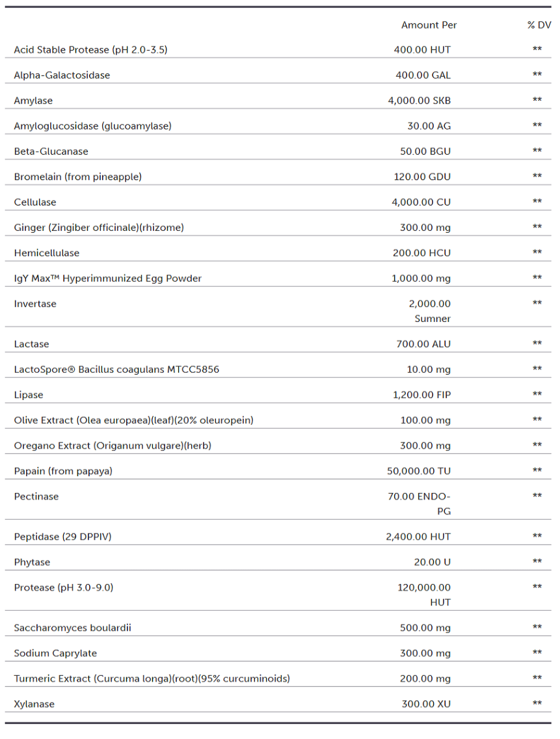Select the Acid Stable Protease ingredient name
The height and width of the screenshot is (739, 560).
pos(90,49)
